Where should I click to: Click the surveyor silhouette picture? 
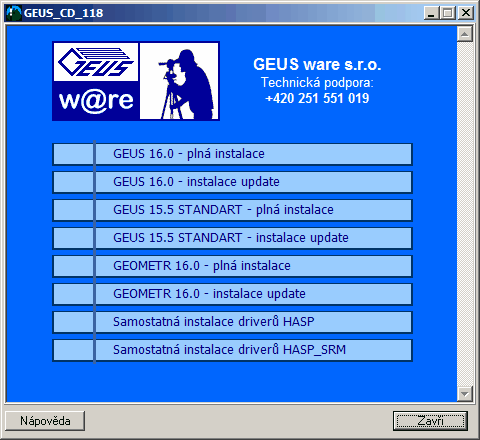[179, 81]
